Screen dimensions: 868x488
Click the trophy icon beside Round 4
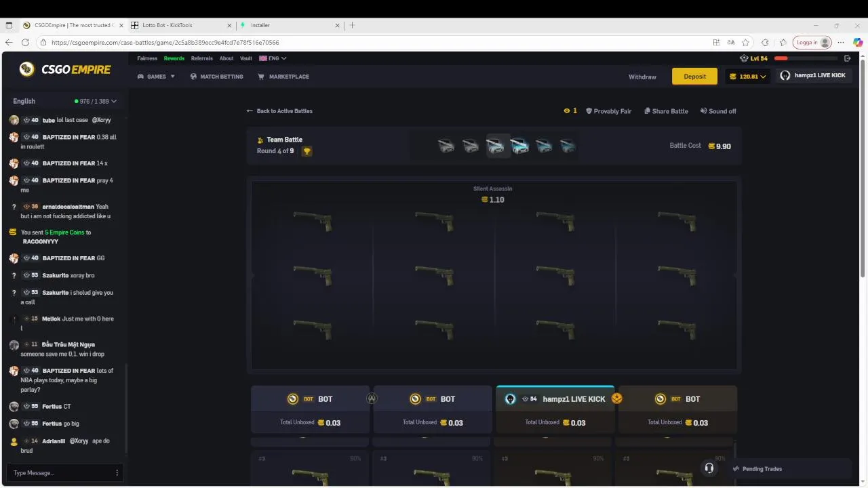[307, 151]
